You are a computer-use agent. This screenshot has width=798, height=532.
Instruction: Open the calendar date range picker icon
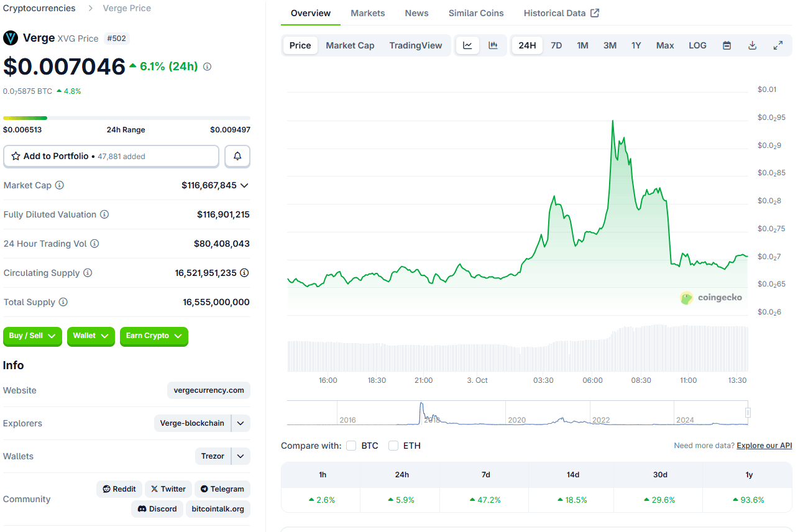(727, 45)
